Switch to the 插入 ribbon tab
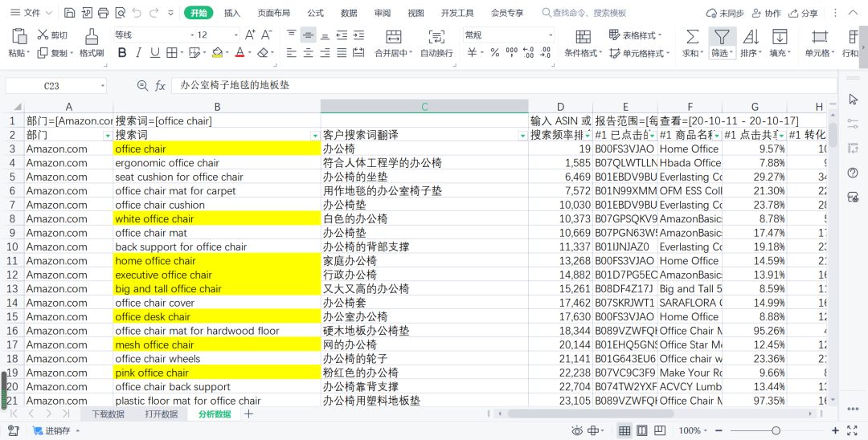Image resolution: width=868 pixels, height=440 pixels. point(232,13)
